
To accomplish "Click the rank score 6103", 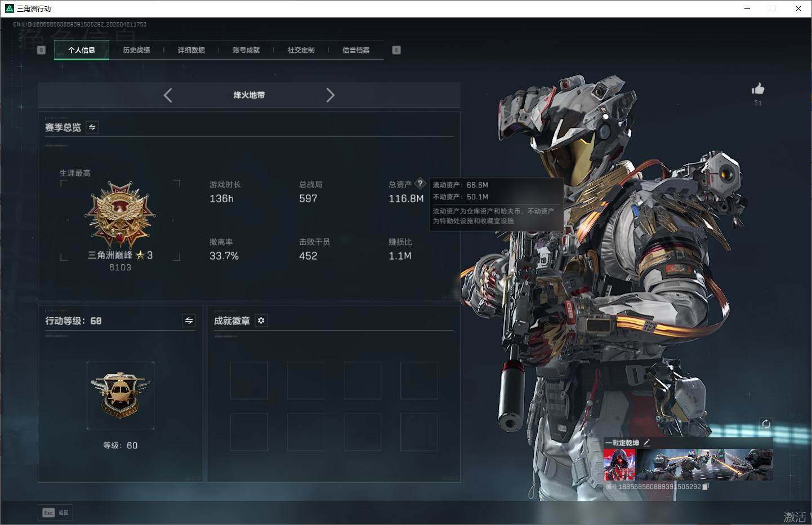I will click(120, 268).
